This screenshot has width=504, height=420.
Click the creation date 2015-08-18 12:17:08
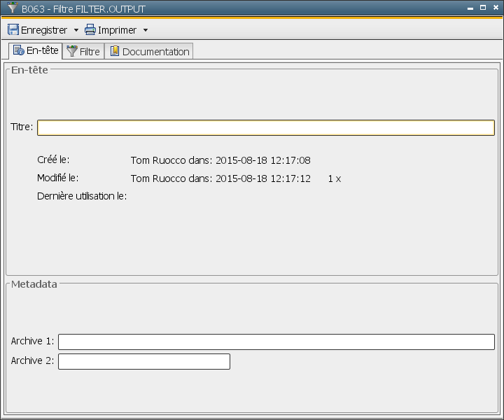pyautogui.click(x=263, y=160)
